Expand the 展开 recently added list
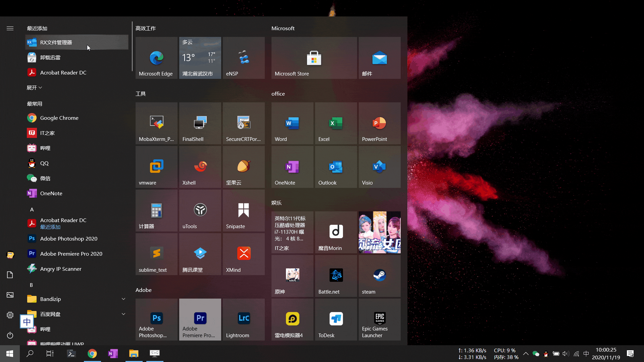The image size is (644, 362). click(x=34, y=88)
